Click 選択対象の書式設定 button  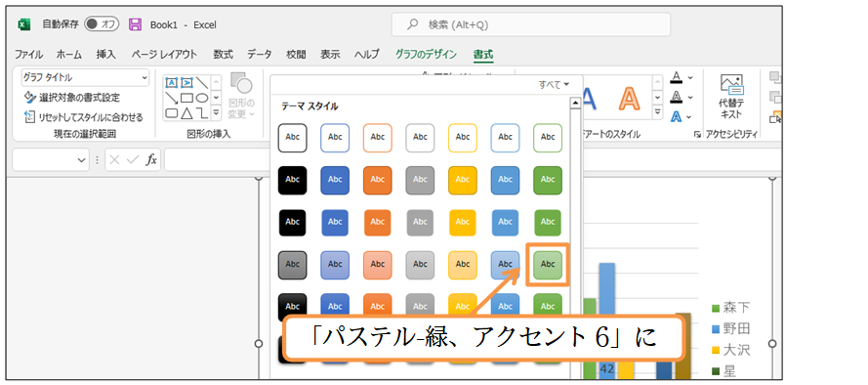click(x=72, y=98)
